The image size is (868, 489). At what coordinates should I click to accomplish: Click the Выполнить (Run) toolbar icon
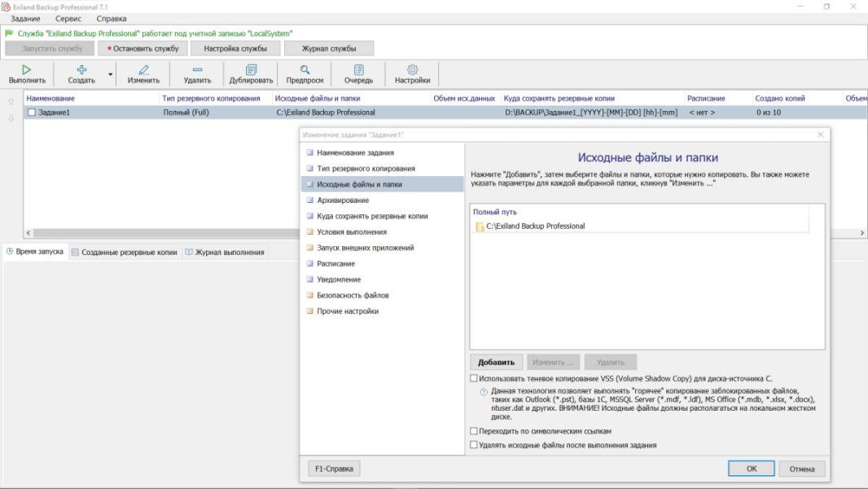click(27, 70)
